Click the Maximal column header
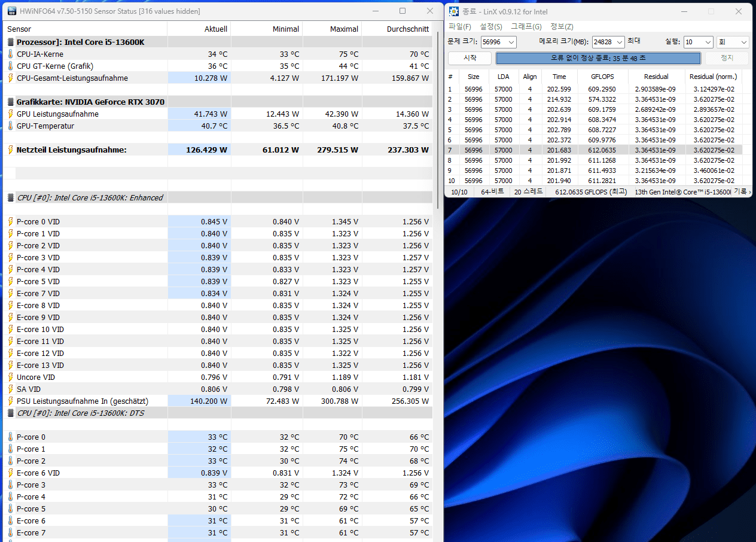Screen dimensions: 756x542 (x=333, y=29)
